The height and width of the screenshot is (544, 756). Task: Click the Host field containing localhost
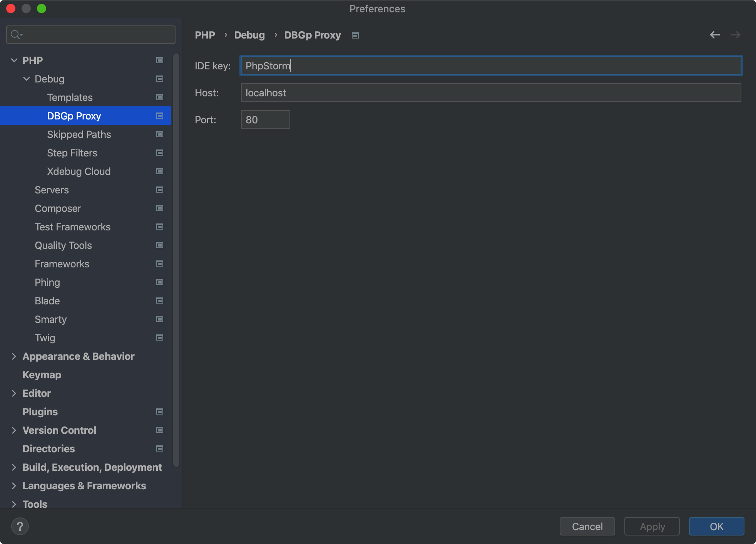tap(491, 92)
